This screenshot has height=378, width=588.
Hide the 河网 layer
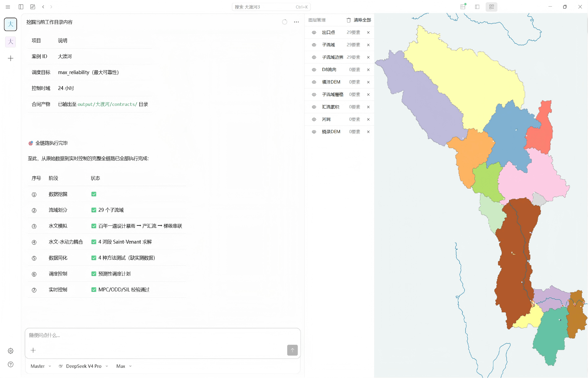tap(314, 119)
